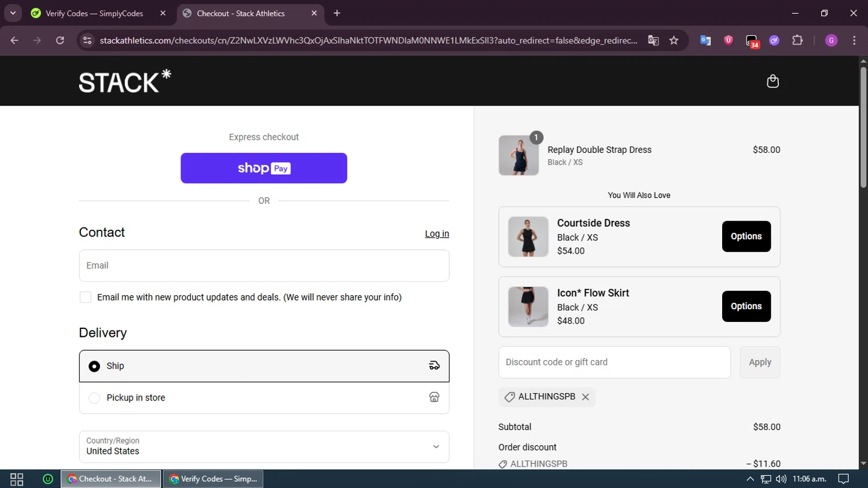
Task: Open the taskbar start grid icon
Action: coord(17,479)
